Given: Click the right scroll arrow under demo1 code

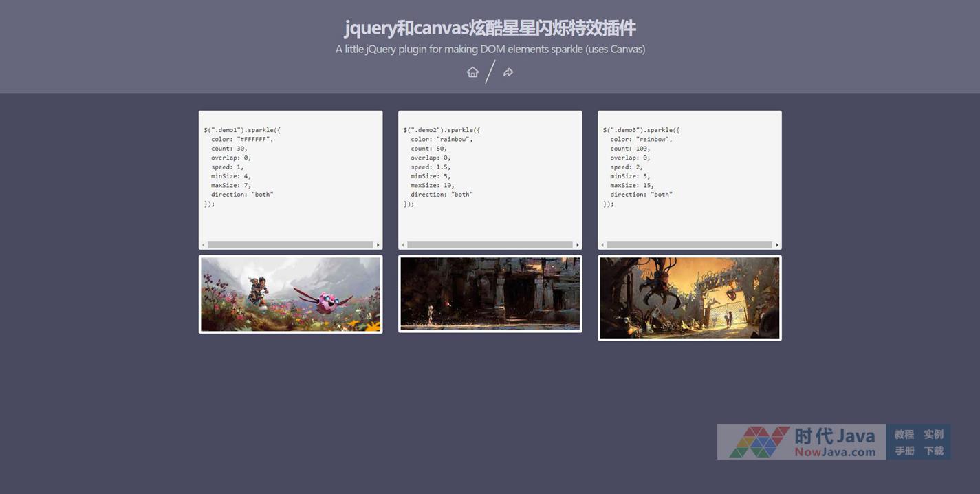Looking at the screenshot, I should tap(378, 245).
